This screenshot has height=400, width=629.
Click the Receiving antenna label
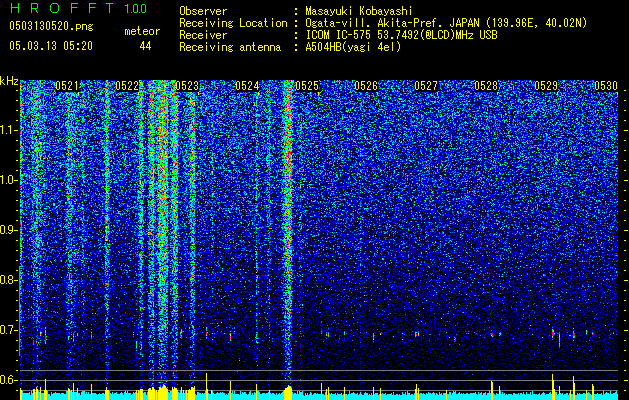pyautogui.click(x=230, y=47)
